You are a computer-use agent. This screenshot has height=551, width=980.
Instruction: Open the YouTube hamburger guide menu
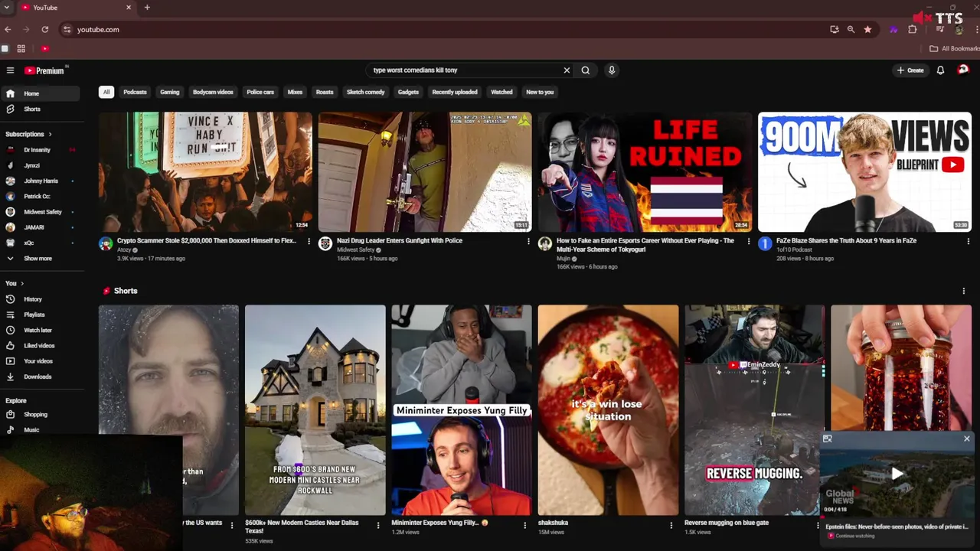pyautogui.click(x=10, y=70)
